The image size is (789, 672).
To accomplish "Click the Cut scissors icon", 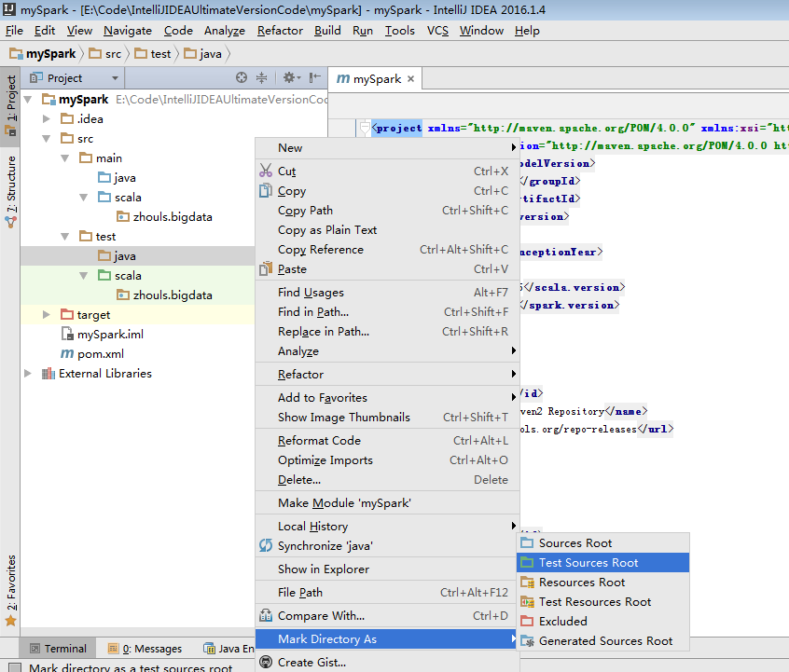I will (266, 171).
